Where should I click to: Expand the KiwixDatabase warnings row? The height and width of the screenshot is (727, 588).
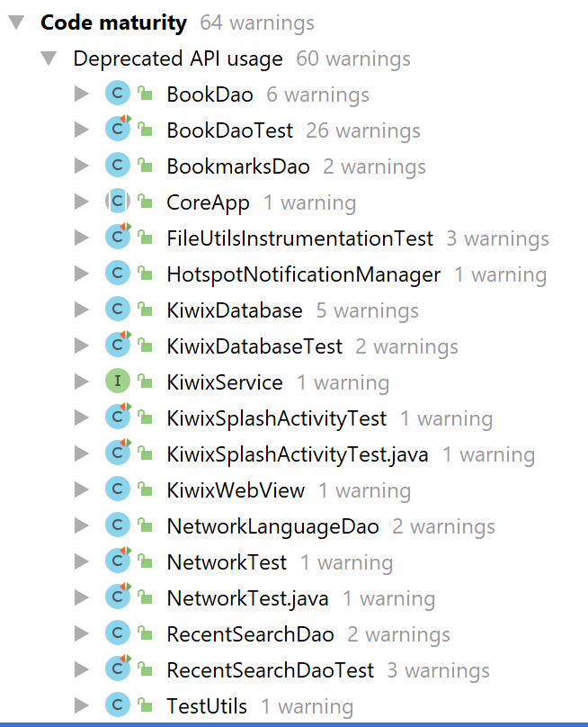[x=82, y=310]
